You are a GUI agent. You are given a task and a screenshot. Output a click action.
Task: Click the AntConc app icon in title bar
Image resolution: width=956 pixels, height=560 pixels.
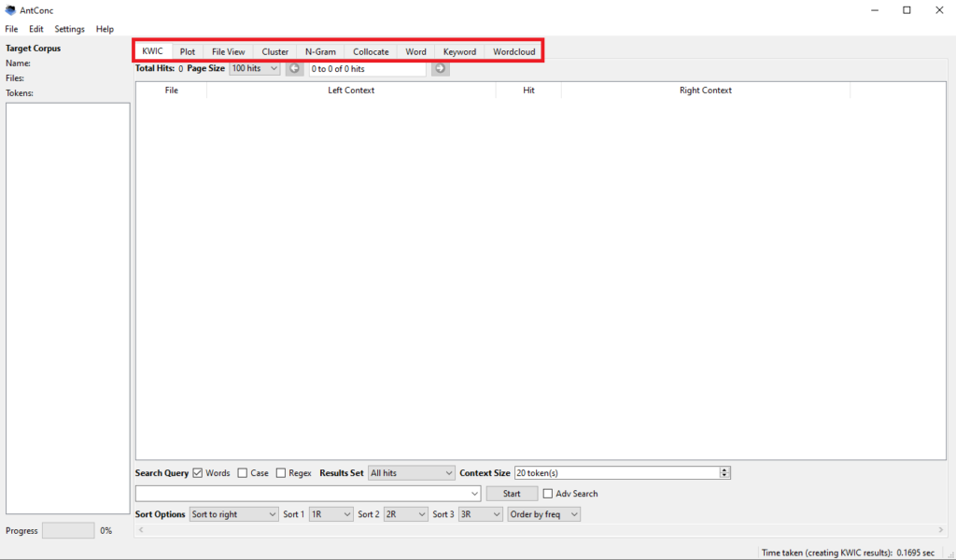point(10,10)
